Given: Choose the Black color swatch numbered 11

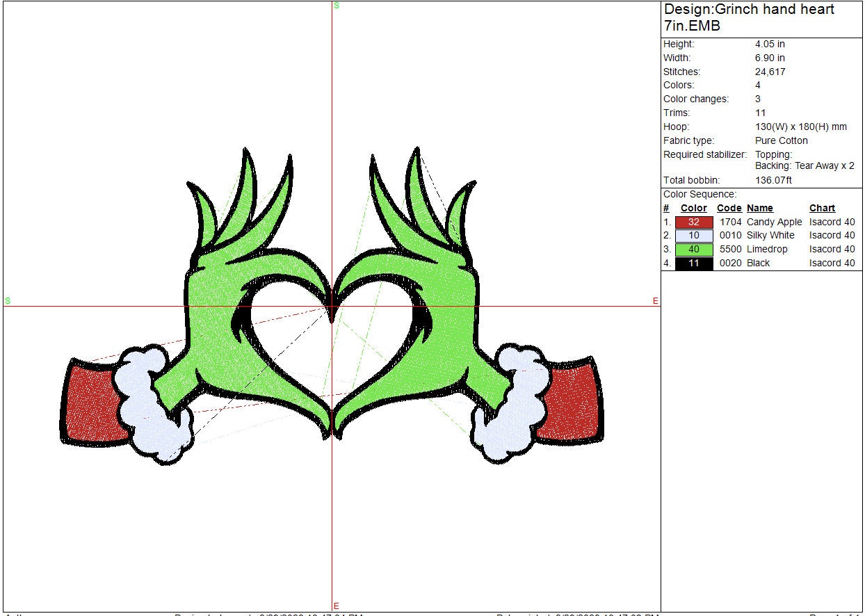Looking at the screenshot, I should coord(693,264).
